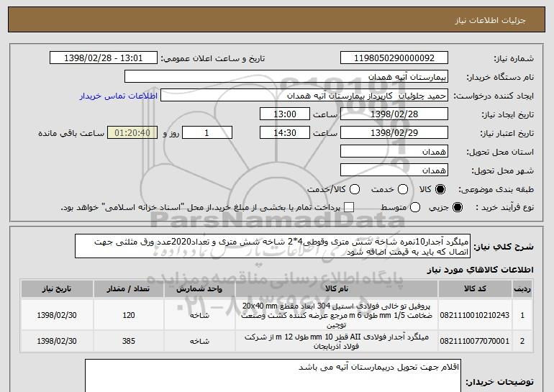Click the delivery city field همدان
Viewport: 554px width, 392px height.
click(394, 170)
